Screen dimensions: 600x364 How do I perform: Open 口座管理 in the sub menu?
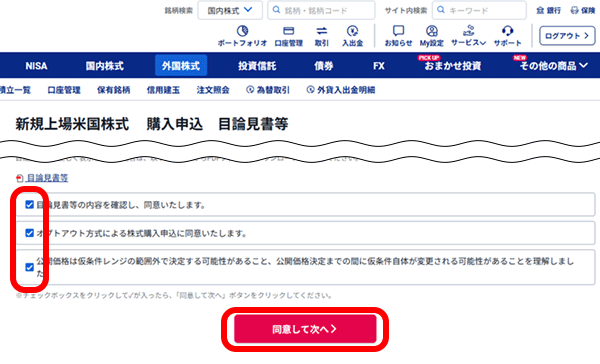click(64, 90)
